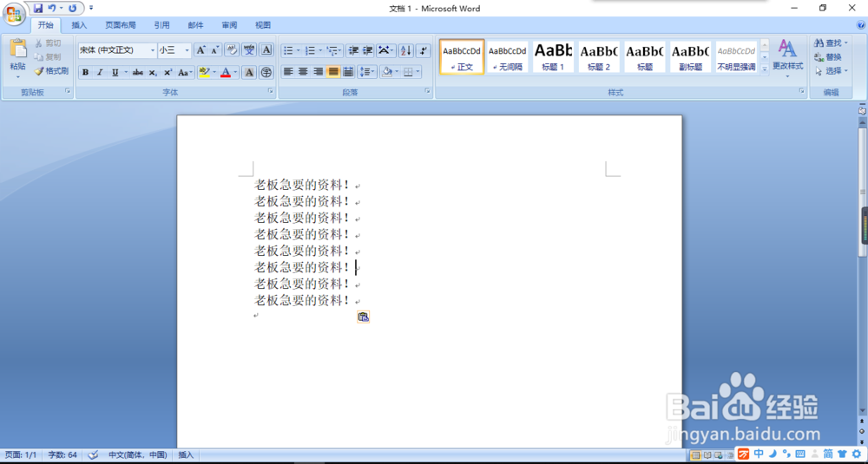
Task: Switch to the 审阅 tab
Action: pyautogui.click(x=229, y=25)
